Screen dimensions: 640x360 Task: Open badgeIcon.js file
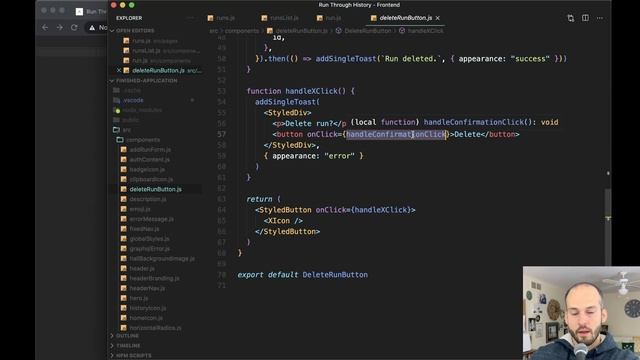[x=147, y=169]
